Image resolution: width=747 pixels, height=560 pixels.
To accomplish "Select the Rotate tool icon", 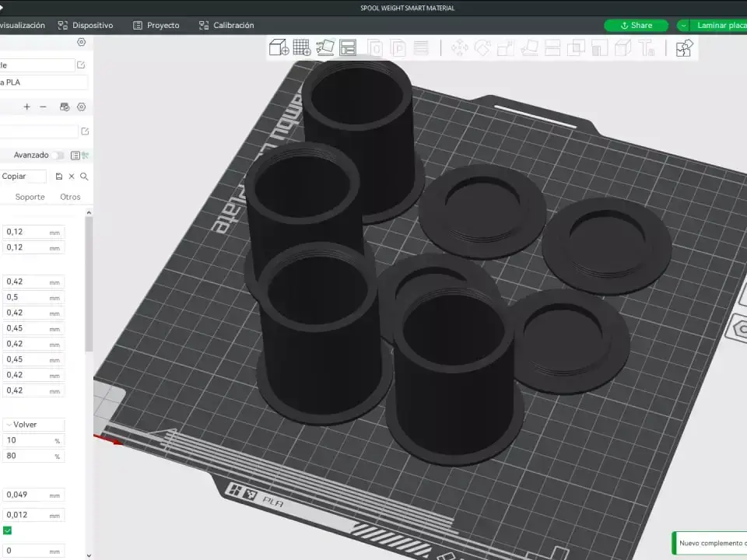I will [x=482, y=48].
